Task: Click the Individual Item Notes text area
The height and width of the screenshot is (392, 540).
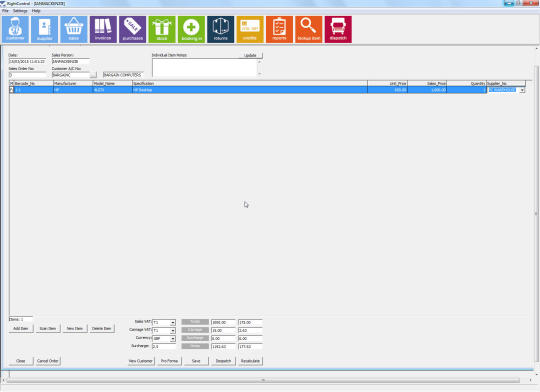Action: [205, 67]
